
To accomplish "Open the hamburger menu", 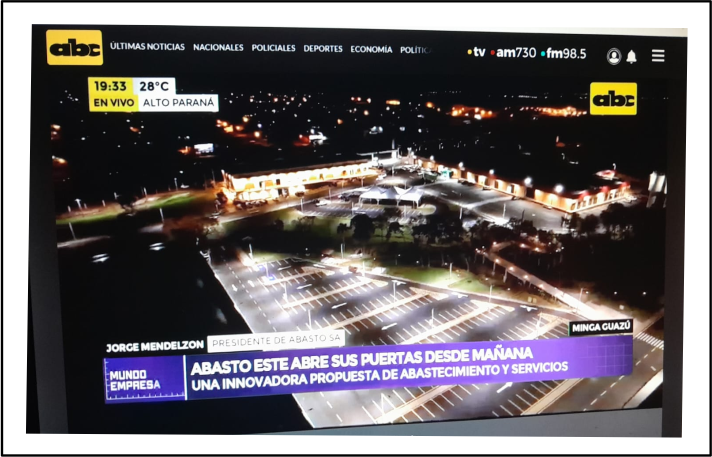I will coord(658,55).
